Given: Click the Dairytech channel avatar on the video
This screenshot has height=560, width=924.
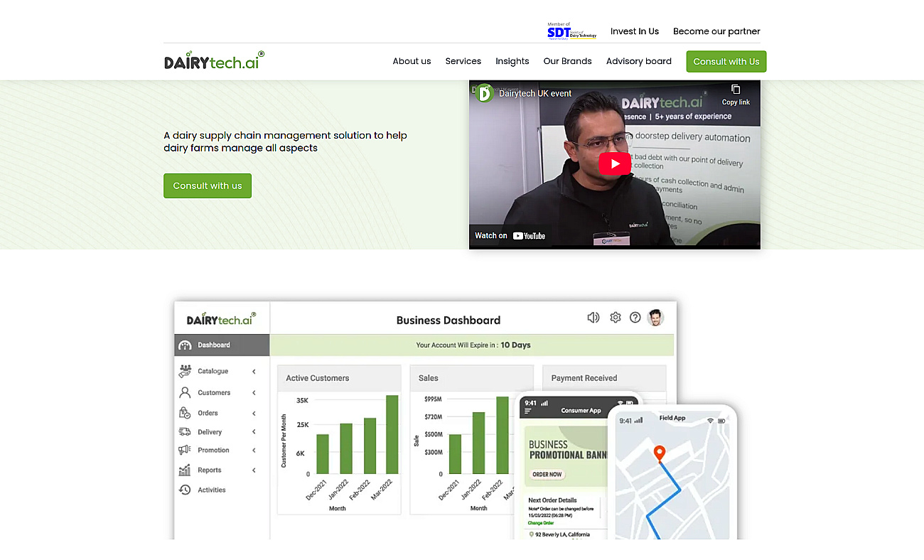Looking at the screenshot, I should point(485,93).
